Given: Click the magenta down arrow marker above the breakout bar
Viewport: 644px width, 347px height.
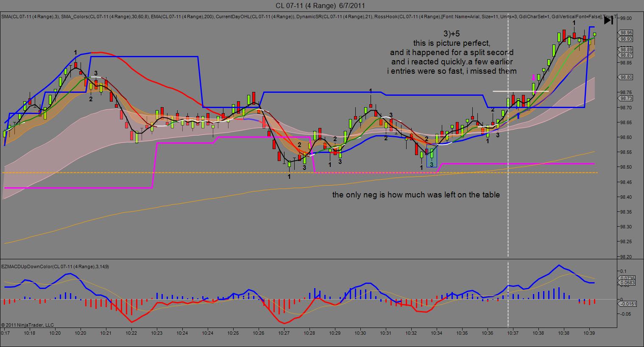Looking at the screenshot, I should point(533,78).
